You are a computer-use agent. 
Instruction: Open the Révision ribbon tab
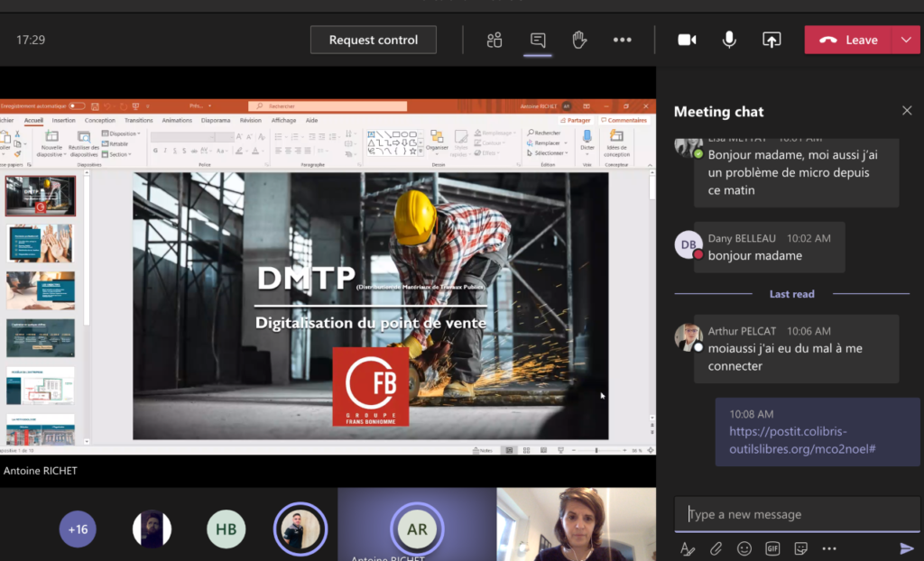click(x=251, y=120)
